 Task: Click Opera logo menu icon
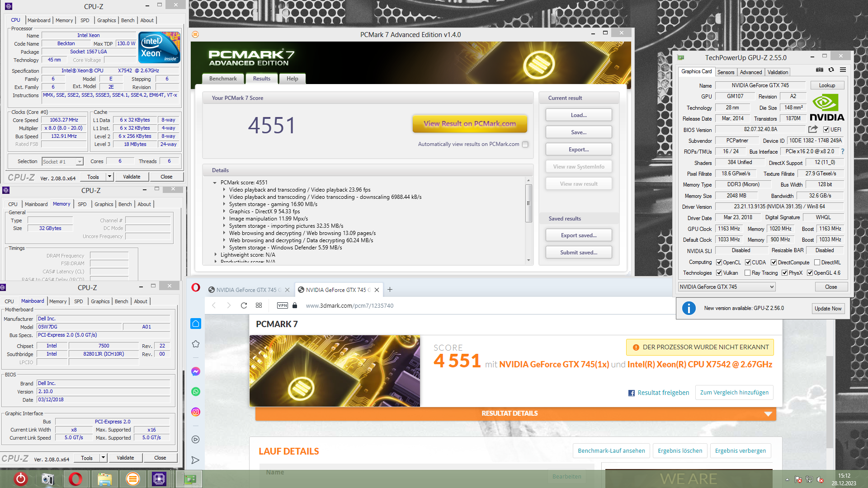pyautogui.click(x=196, y=288)
